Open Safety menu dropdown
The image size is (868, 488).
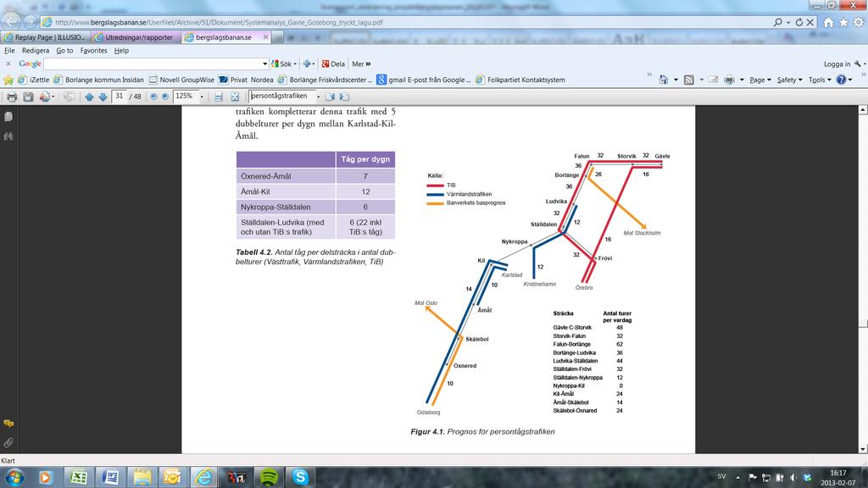789,80
